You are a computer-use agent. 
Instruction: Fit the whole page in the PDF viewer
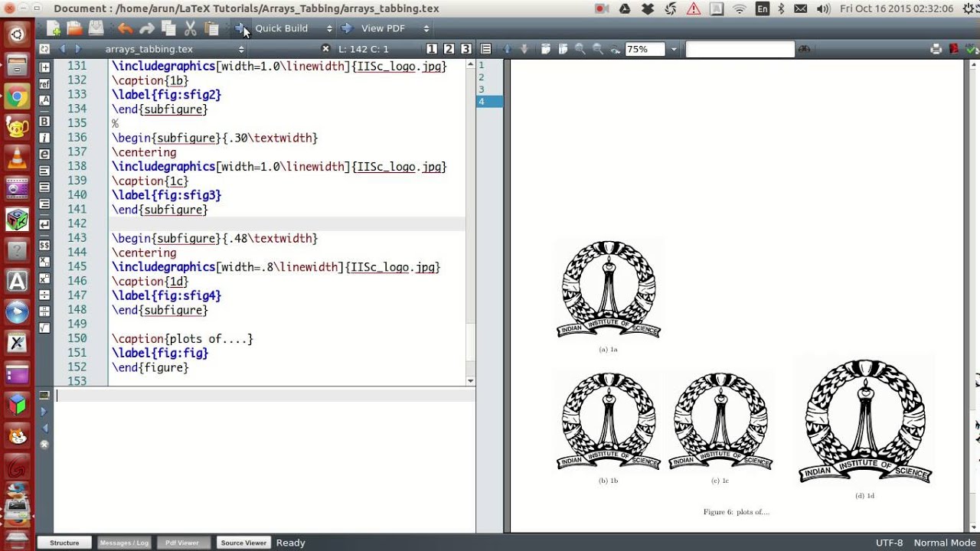click(x=563, y=49)
